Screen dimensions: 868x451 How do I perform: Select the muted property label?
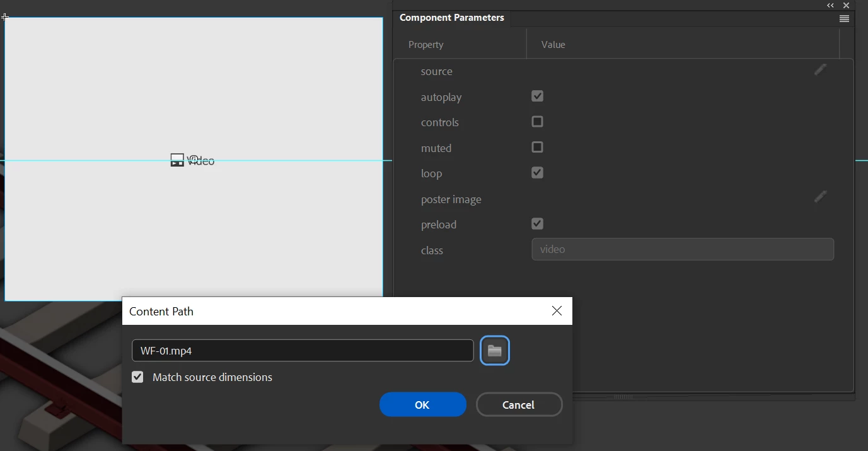(x=436, y=148)
